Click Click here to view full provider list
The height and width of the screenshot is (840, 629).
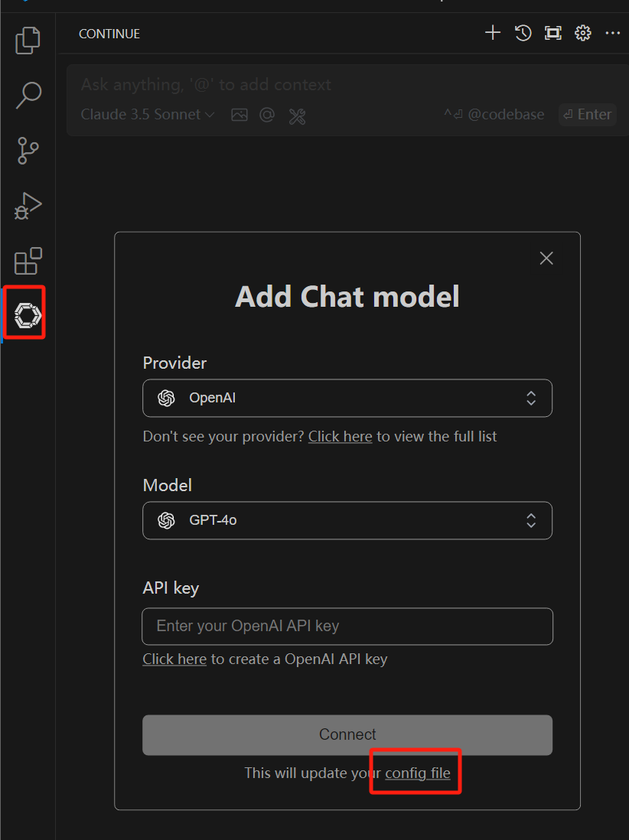click(x=340, y=436)
